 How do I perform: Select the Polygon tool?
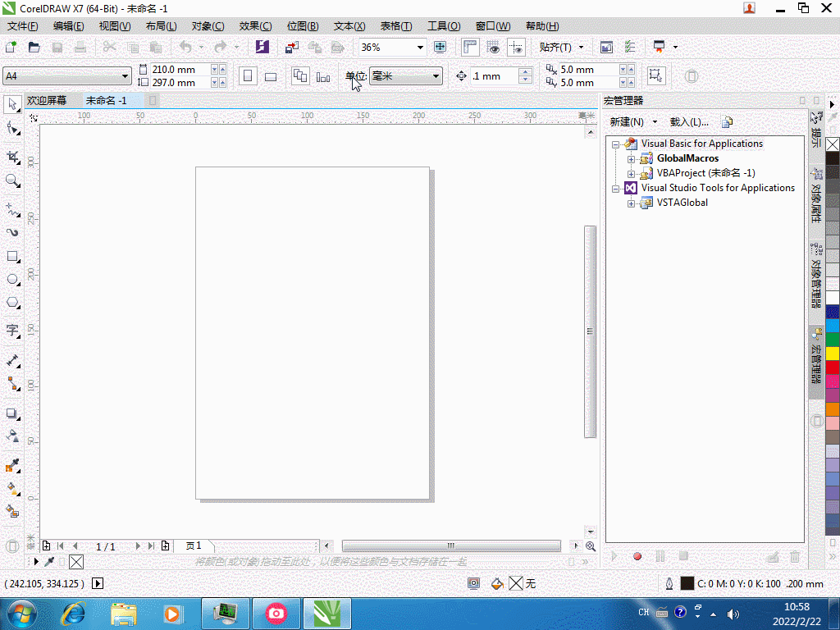(12, 303)
